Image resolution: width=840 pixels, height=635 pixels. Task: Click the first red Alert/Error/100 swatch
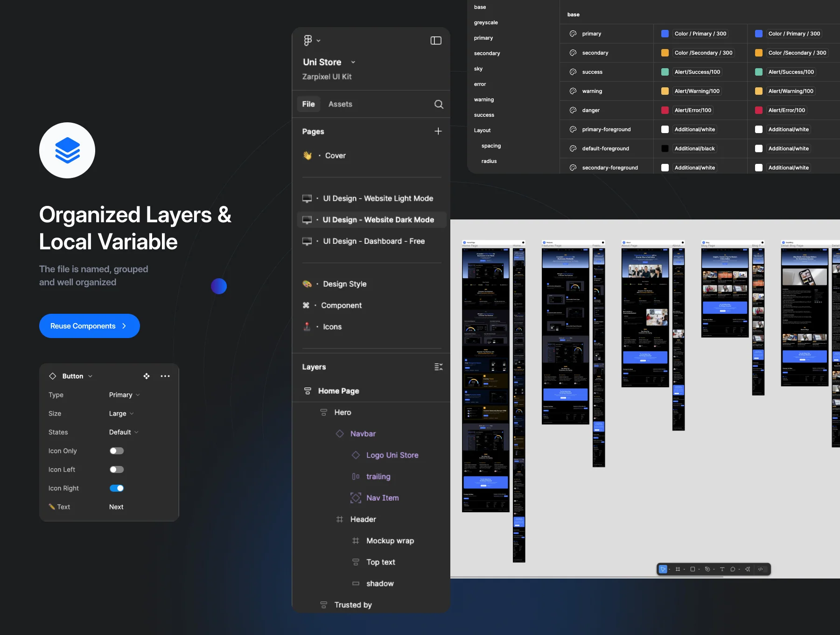(665, 110)
